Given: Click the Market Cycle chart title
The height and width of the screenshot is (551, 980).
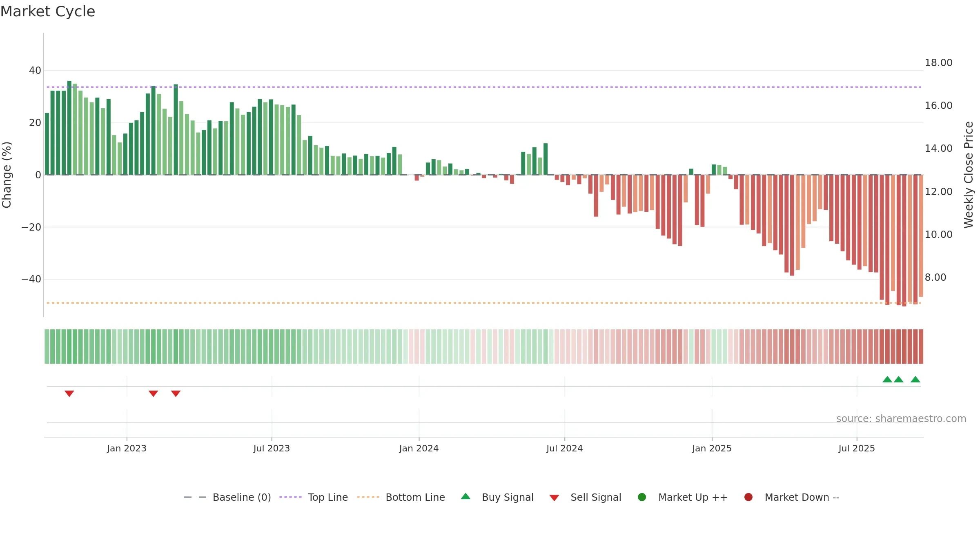Looking at the screenshot, I should (48, 11).
